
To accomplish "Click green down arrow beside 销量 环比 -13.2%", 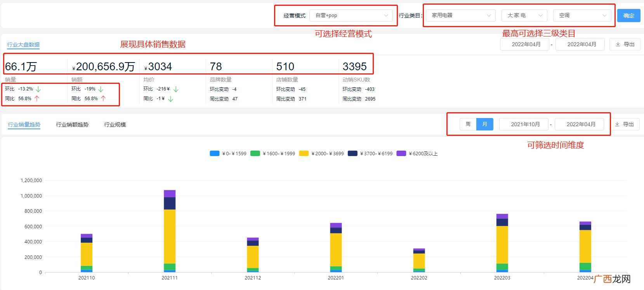I will coord(38,89).
